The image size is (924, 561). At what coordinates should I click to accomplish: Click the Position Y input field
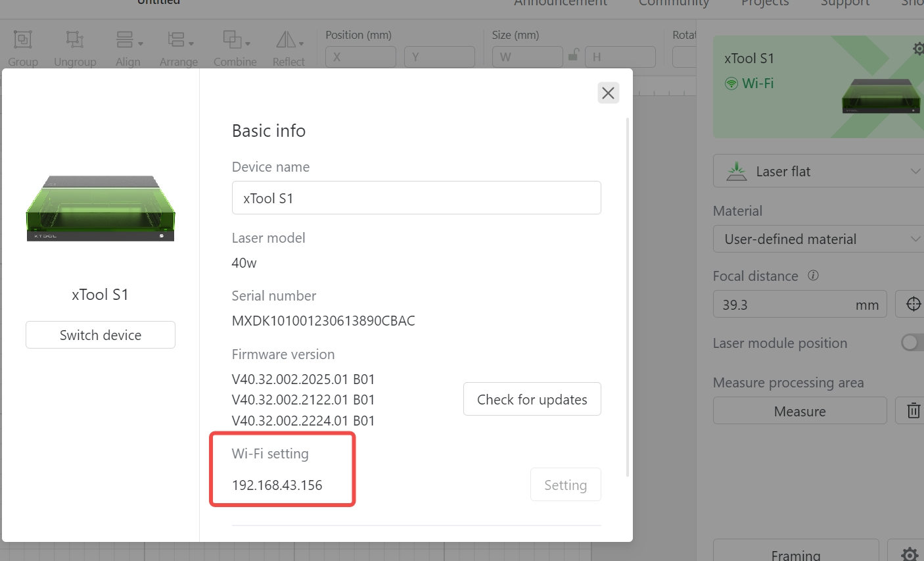click(x=440, y=57)
